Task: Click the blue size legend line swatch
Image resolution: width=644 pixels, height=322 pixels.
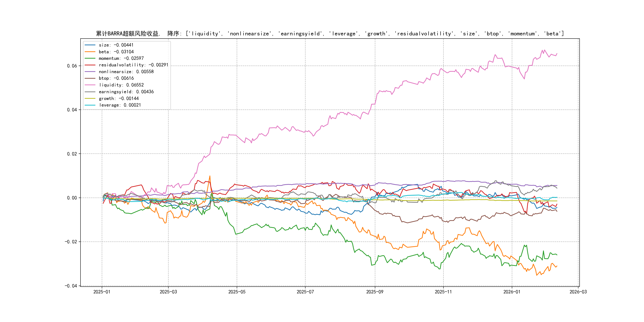Action: coord(90,45)
